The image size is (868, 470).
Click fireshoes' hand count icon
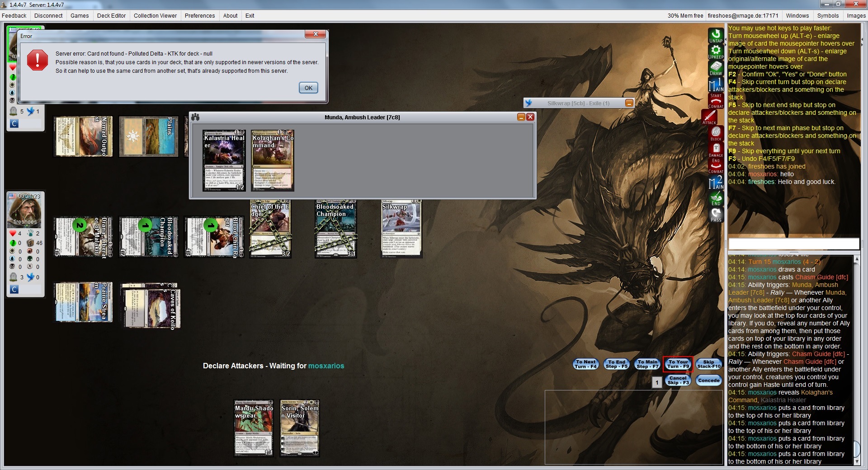click(30, 233)
